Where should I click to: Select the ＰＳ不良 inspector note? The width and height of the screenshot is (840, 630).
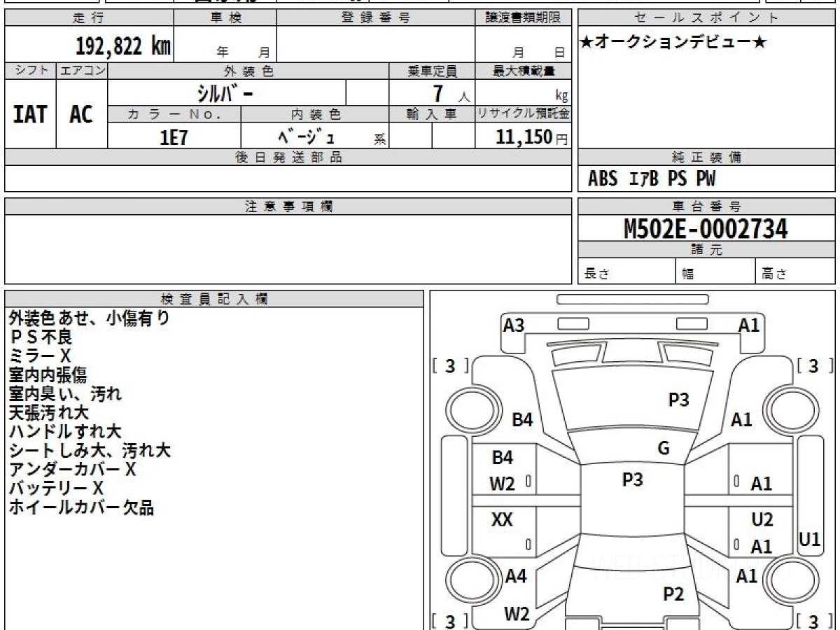click(41, 337)
